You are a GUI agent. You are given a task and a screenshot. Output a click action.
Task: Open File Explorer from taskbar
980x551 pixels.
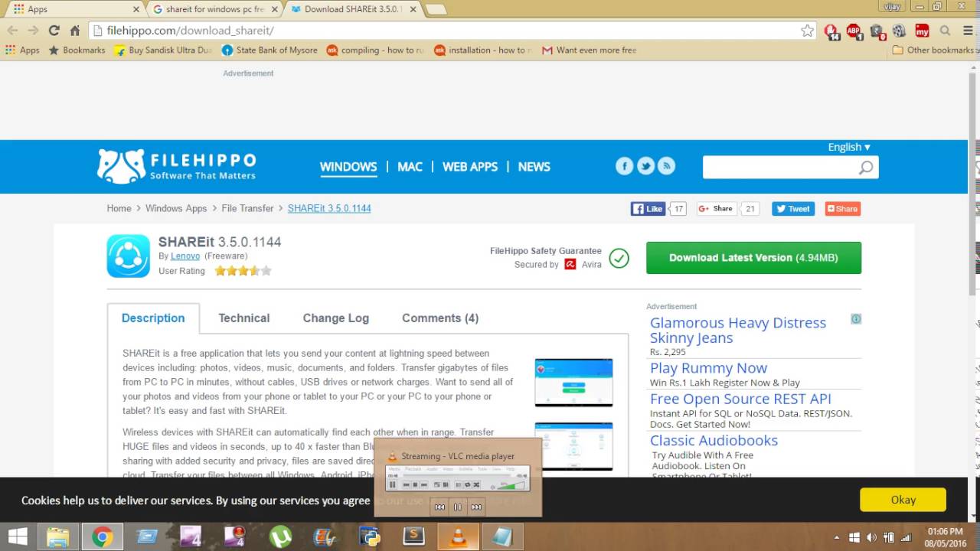[x=58, y=536]
